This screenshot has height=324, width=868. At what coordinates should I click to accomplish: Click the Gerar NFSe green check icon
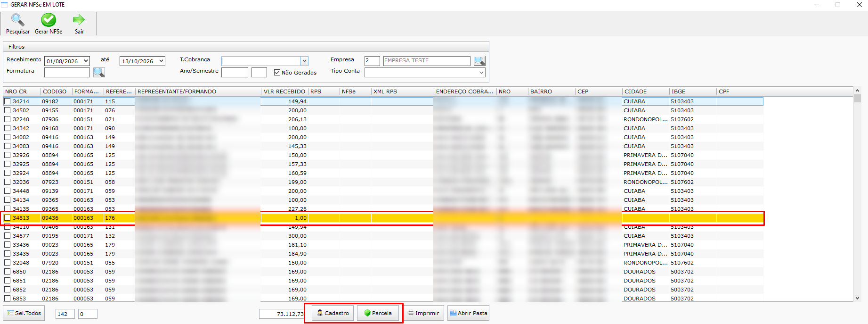pos(49,20)
